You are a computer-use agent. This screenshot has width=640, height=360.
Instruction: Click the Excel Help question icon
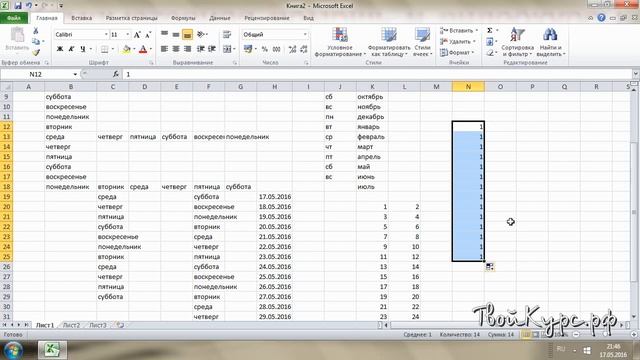click(601, 18)
